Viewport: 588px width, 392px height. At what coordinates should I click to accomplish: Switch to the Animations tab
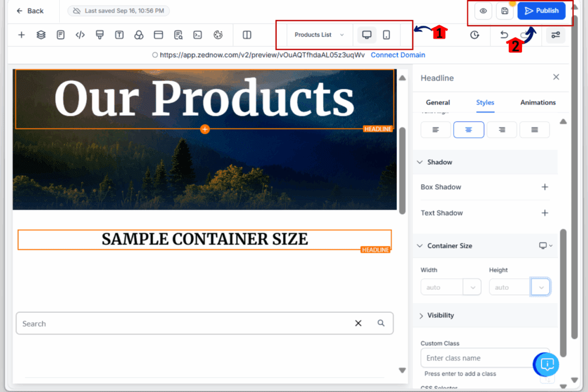537,102
